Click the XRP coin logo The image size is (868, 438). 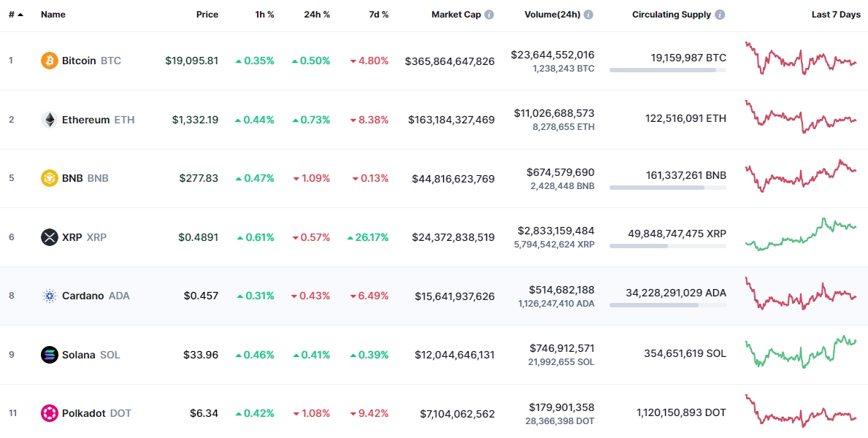49,237
